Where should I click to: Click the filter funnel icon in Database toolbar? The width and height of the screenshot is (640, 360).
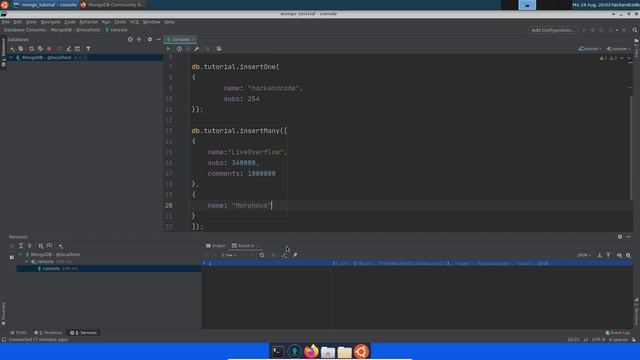pyautogui.click(x=88, y=49)
